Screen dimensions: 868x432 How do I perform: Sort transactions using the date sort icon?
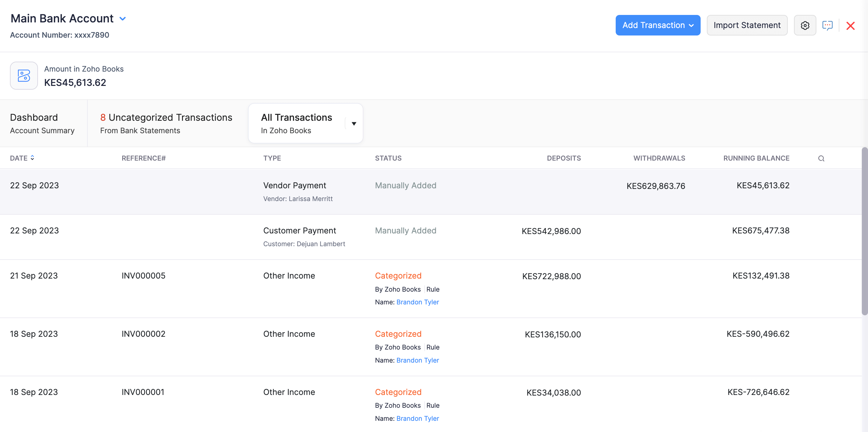click(32, 157)
